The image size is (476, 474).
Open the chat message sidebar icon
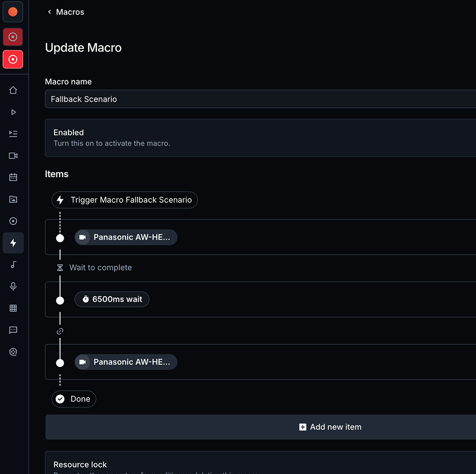13,330
